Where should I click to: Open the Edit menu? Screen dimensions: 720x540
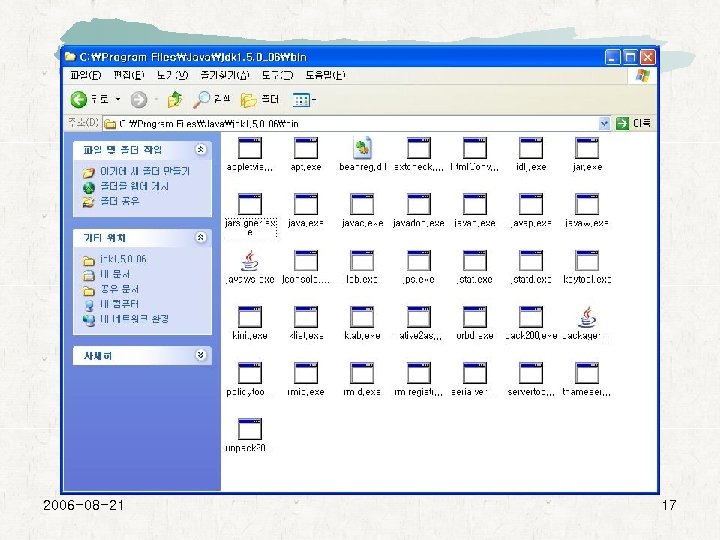pyautogui.click(x=129, y=75)
